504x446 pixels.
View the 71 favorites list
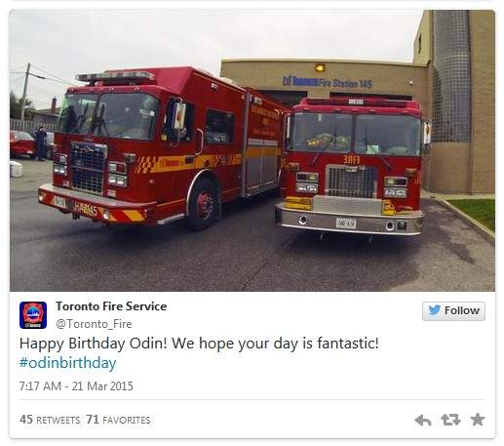[118, 420]
